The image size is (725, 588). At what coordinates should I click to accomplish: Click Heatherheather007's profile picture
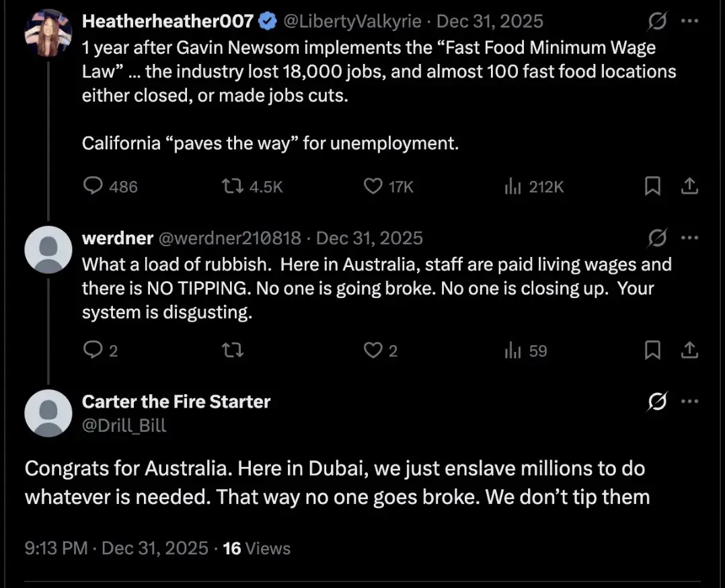coord(48,33)
